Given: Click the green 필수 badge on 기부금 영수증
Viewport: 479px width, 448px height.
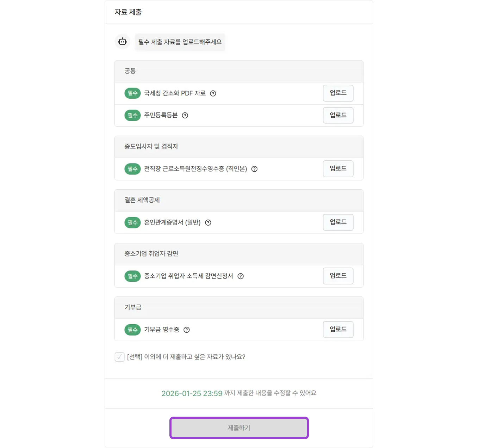Looking at the screenshot, I should point(132,330).
